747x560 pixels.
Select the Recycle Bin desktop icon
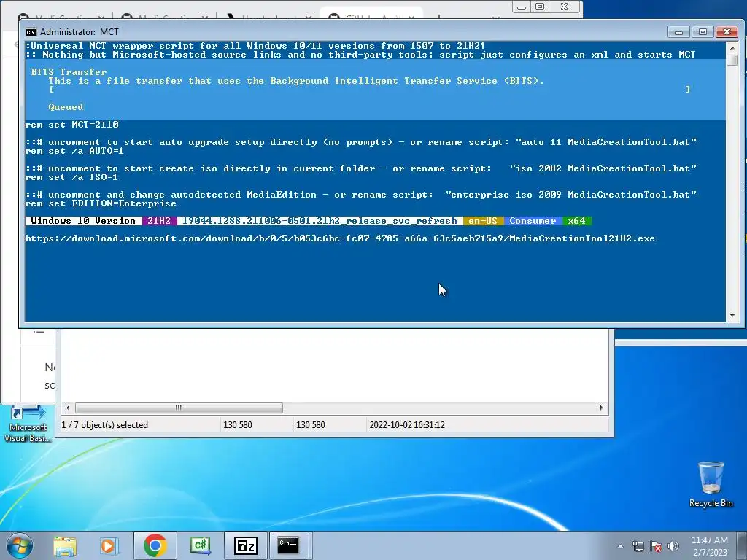click(711, 484)
